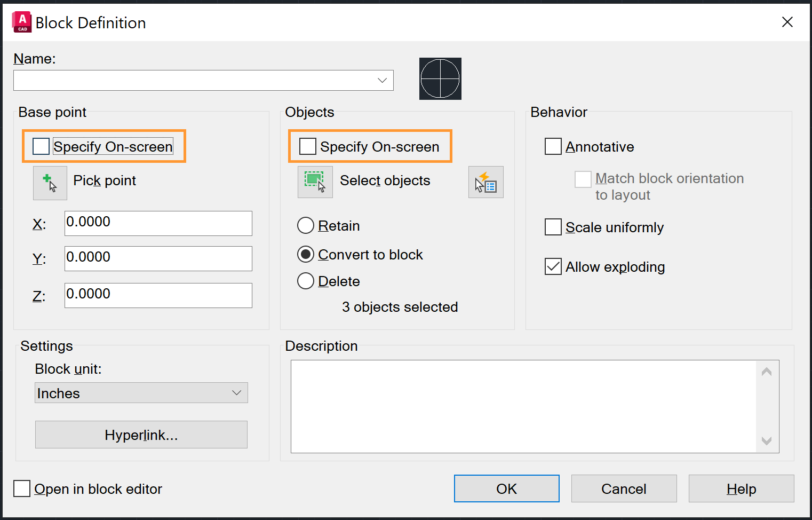812x520 pixels.
Task: Click the AutoCAD logo in the title bar
Action: (21, 22)
